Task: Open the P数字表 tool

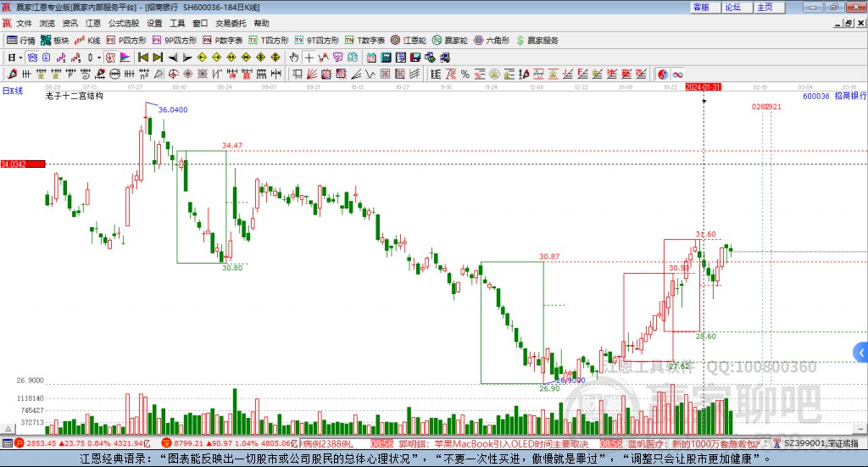Action: 223,41
